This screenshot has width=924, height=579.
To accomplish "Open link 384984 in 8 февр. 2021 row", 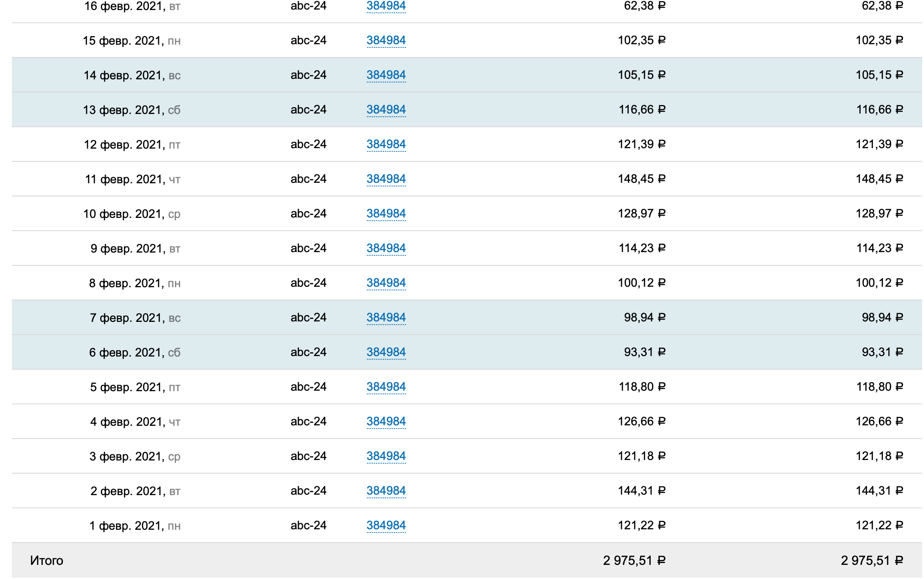I will coord(386,283).
